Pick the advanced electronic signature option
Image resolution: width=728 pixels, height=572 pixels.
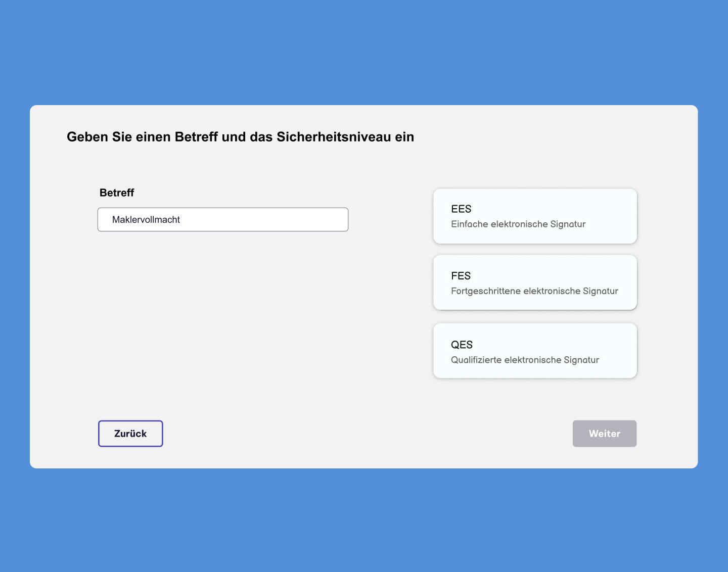click(535, 282)
